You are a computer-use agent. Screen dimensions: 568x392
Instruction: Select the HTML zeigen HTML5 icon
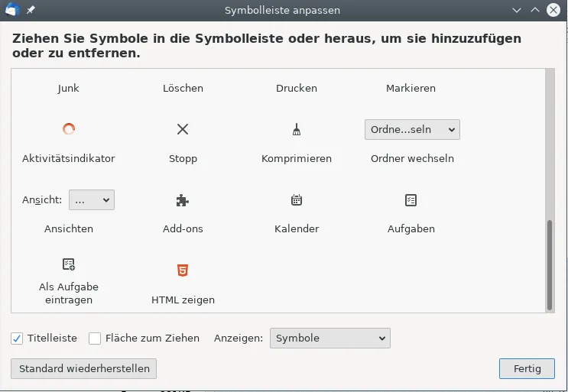[183, 271]
